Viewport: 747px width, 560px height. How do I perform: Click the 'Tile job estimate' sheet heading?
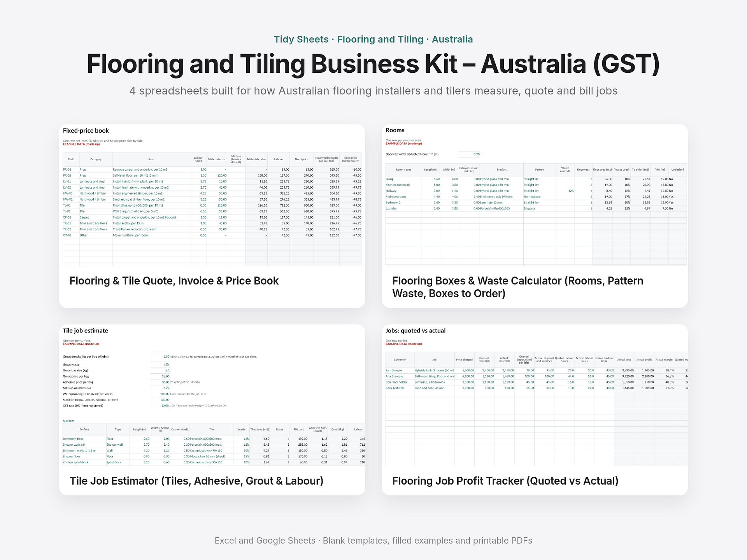point(86,331)
